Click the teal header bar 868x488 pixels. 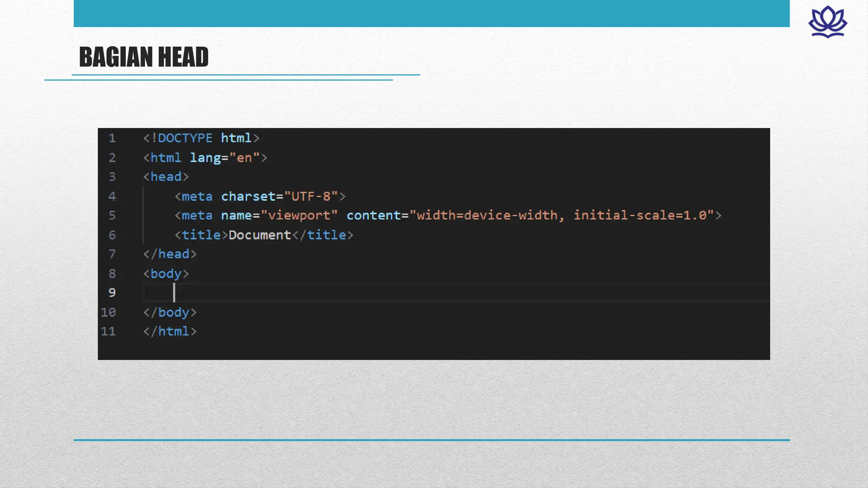[431, 14]
